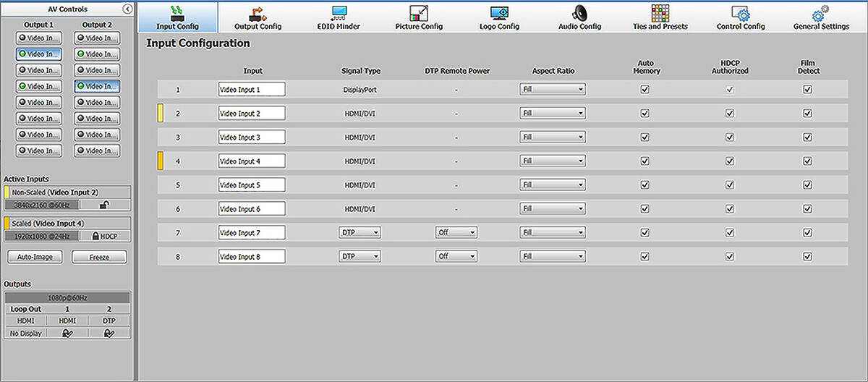868x382 pixels.
Task: Toggle Auto Memory for Video Input 8
Action: (x=644, y=256)
